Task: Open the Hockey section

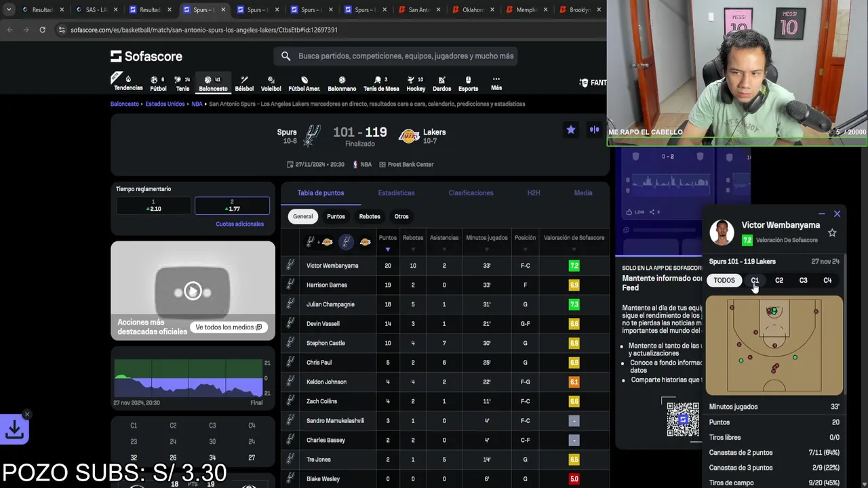Action: [x=416, y=83]
